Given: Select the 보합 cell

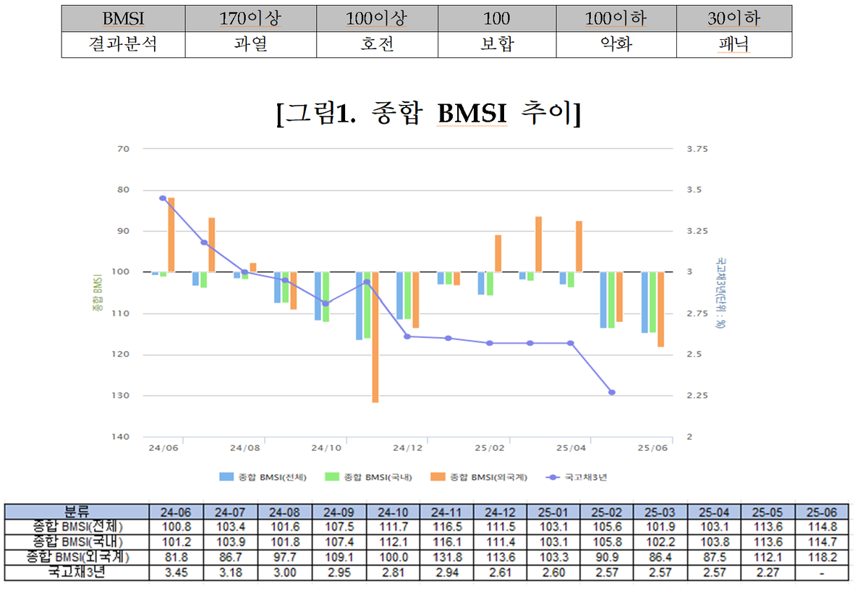Looking at the screenshot, I should (x=497, y=44).
